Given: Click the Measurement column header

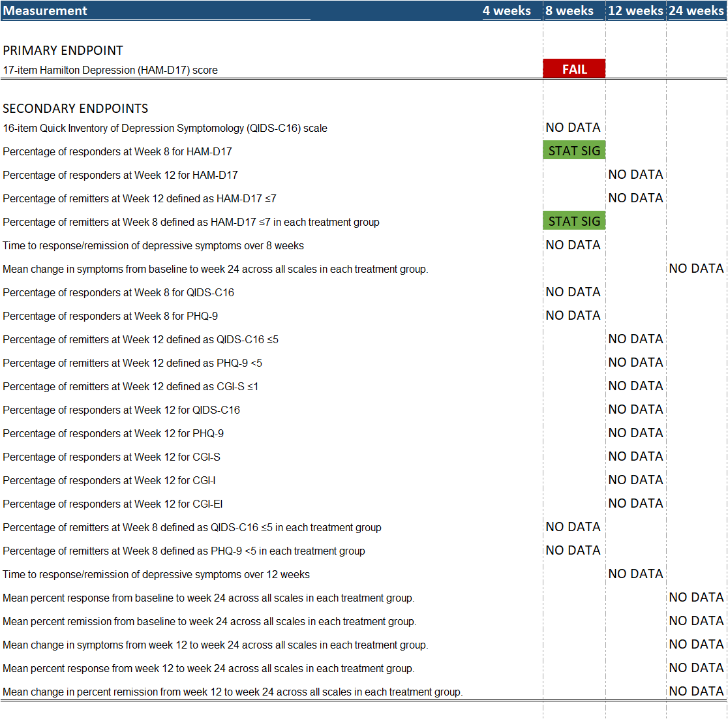Looking at the screenshot, I should (45, 10).
